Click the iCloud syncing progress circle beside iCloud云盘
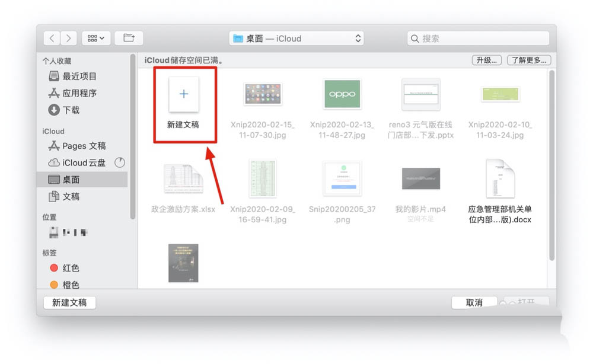Viewport: 593px width, 364px height. [120, 162]
